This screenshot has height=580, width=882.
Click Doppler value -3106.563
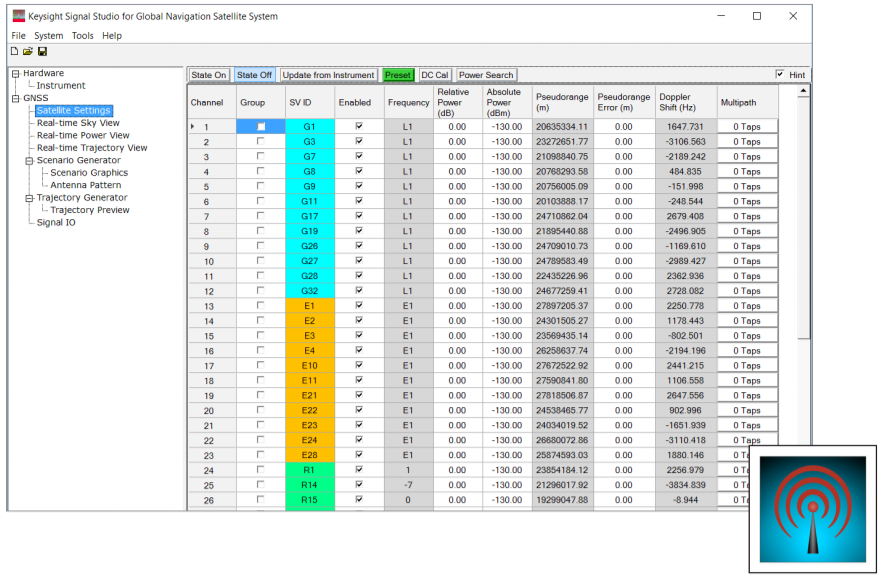[x=686, y=142]
